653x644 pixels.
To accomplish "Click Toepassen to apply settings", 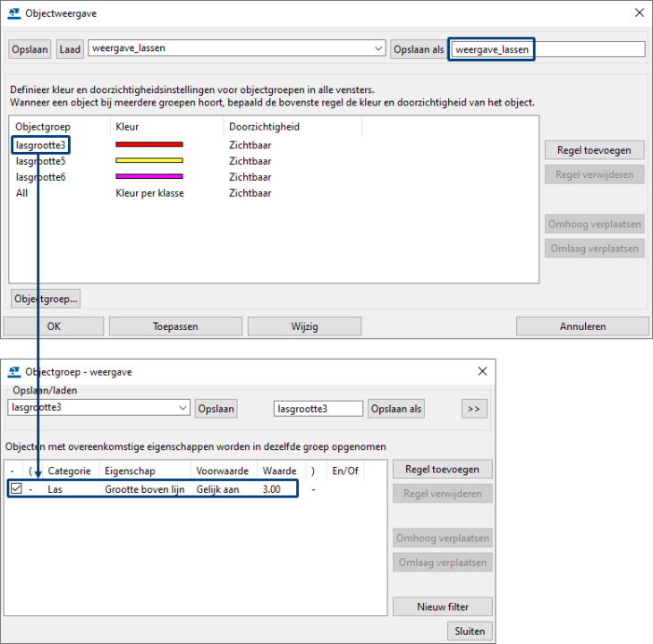I will (x=175, y=326).
